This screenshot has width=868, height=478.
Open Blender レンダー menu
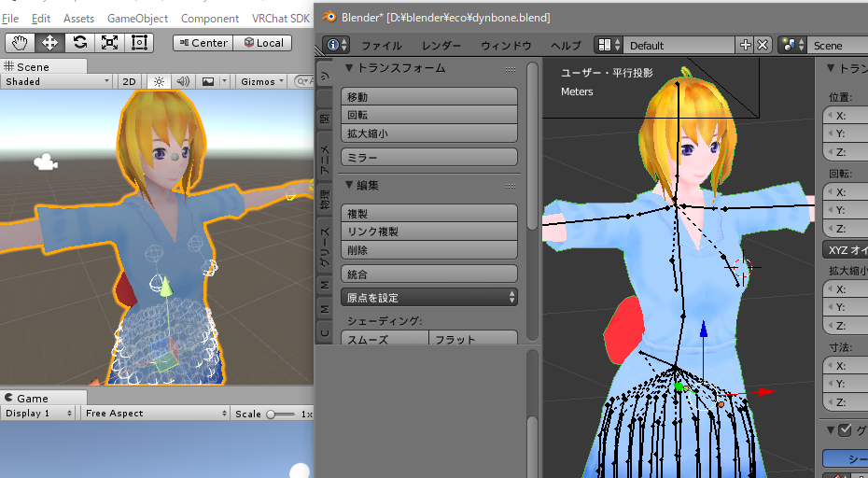441,46
